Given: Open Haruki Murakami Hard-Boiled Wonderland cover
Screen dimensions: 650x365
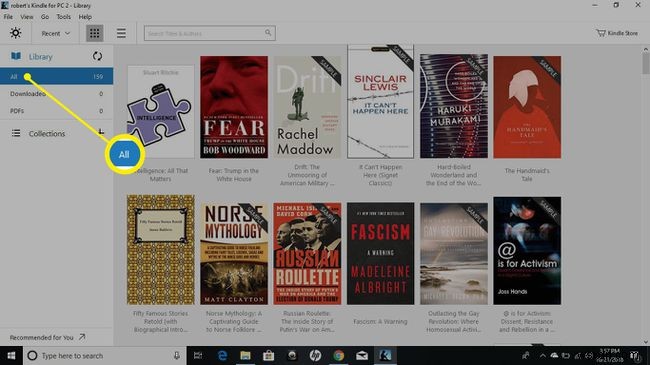Looking at the screenshot, I should (x=454, y=106).
